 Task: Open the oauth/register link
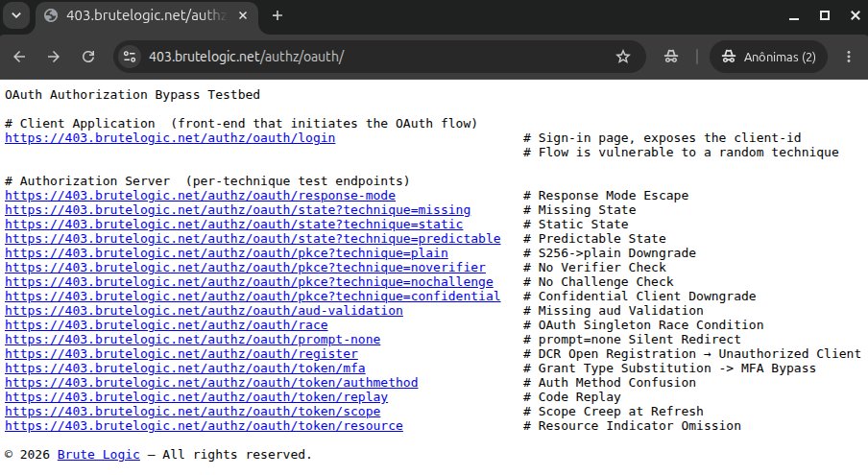pos(181,353)
